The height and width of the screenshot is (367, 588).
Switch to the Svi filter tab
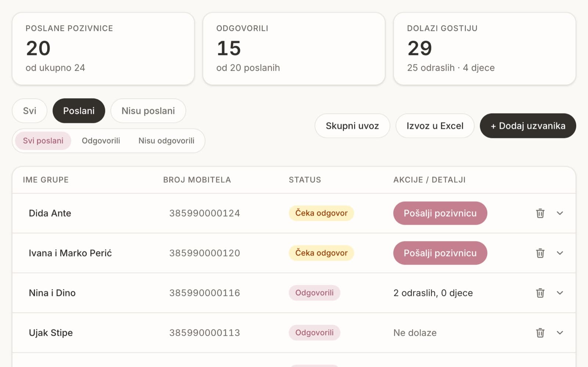tap(29, 111)
